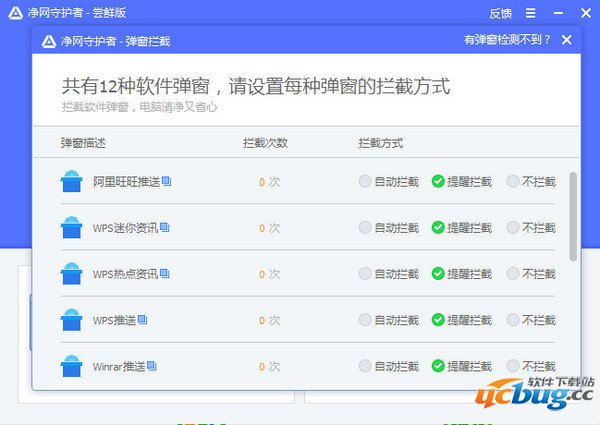Click the WPS迷你资讯 row label
Screen dimensions: 600x425
tap(126, 228)
